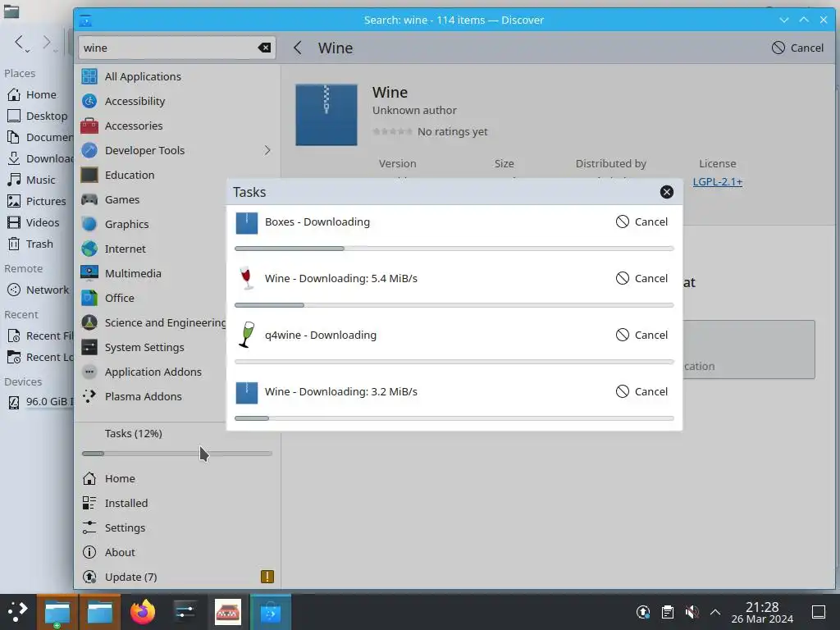This screenshot has height=630, width=840.
Task: Cancel Wine download at 3.2 MiB/s
Action: tap(641, 391)
